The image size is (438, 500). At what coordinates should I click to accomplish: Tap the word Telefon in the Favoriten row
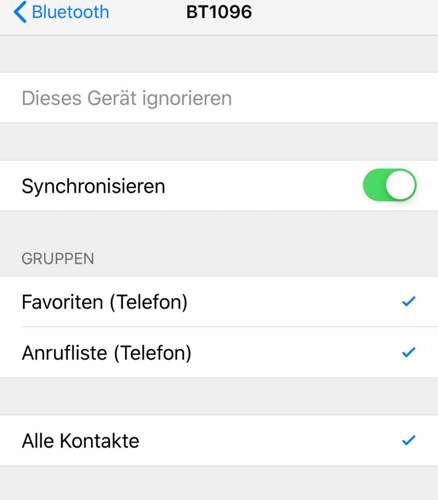(x=149, y=302)
